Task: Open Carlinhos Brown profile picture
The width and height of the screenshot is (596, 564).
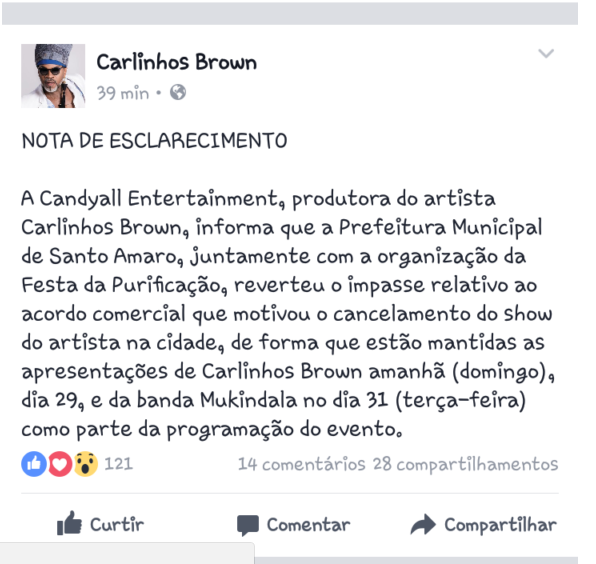Action: [53, 76]
